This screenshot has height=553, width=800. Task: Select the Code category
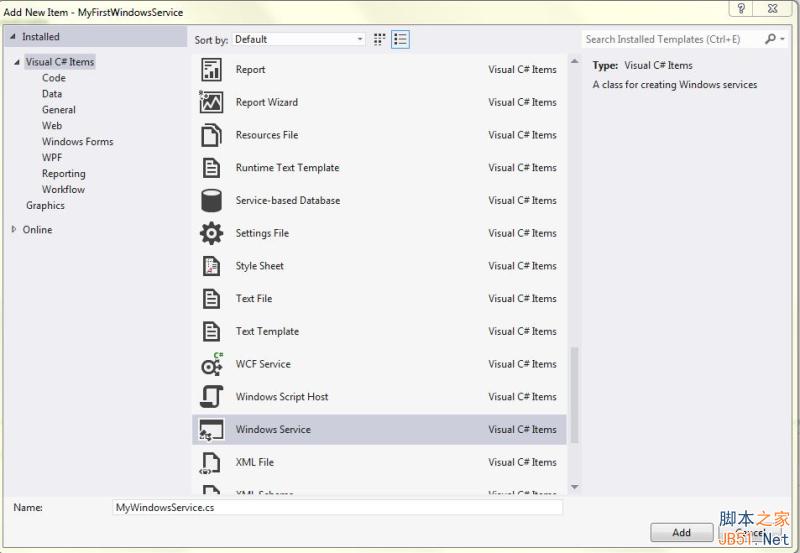pyautogui.click(x=54, y=78)
